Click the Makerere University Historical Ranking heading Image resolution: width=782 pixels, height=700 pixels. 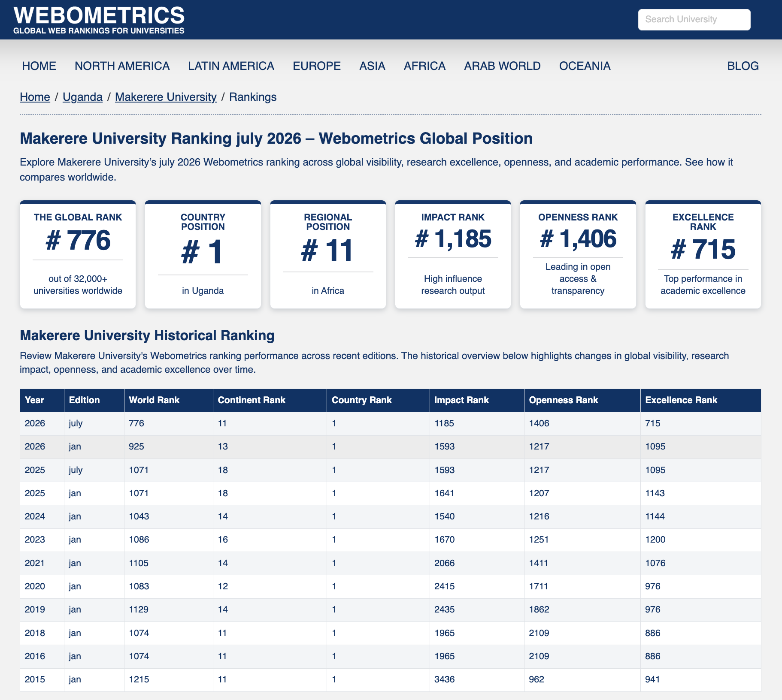pyautogui.click(x=147, y=335)
